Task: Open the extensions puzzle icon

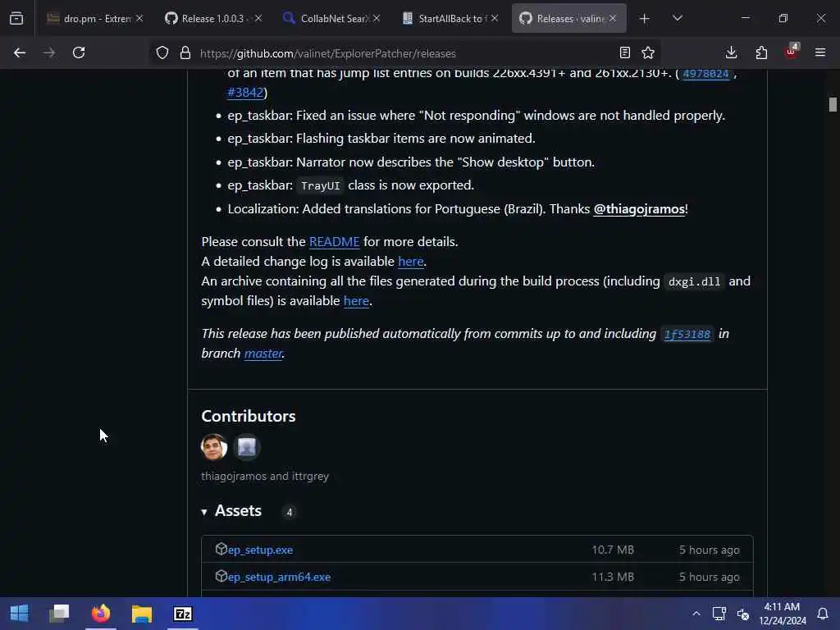Action: click(761, 52)
